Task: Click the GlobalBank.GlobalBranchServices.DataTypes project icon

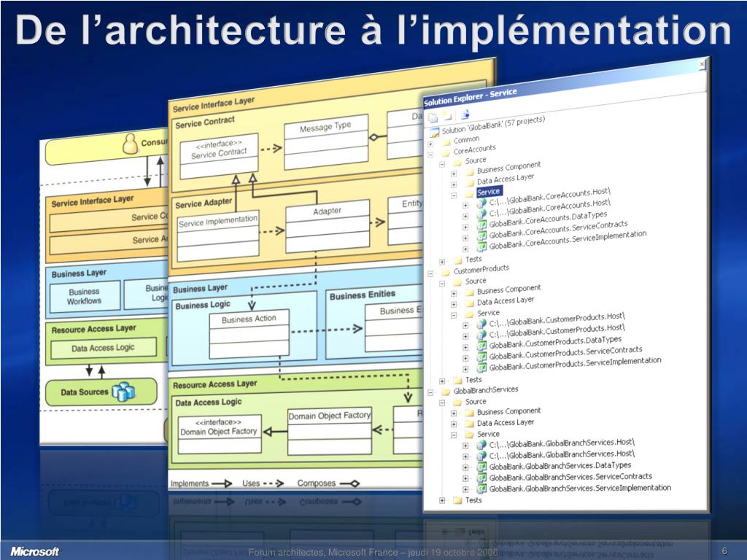Action: pyautogui.click(x=481, y=467)
